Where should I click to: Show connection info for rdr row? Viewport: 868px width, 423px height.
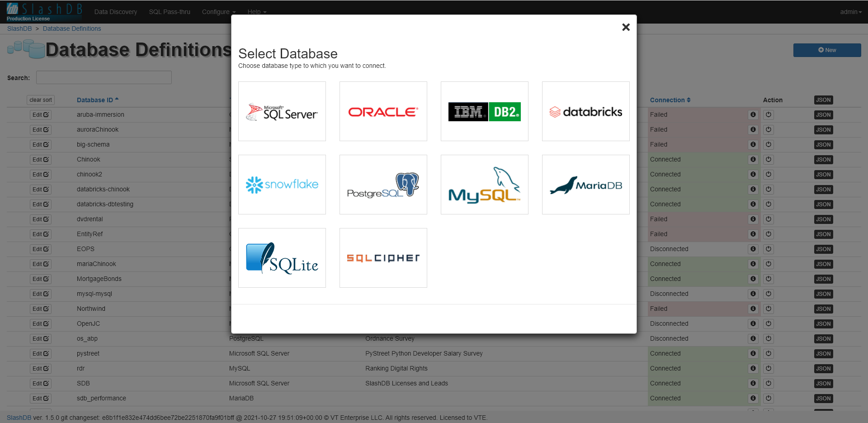pyautogui.click(x=753, y=368)
